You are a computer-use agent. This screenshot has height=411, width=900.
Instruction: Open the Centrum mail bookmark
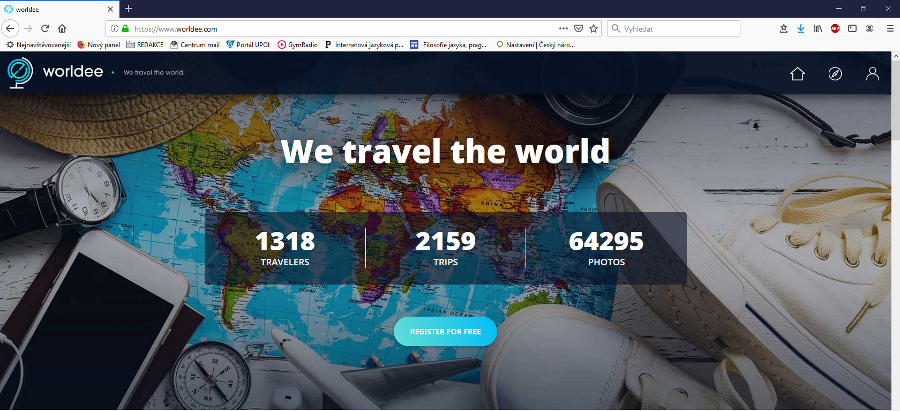(x=195, y=44)
